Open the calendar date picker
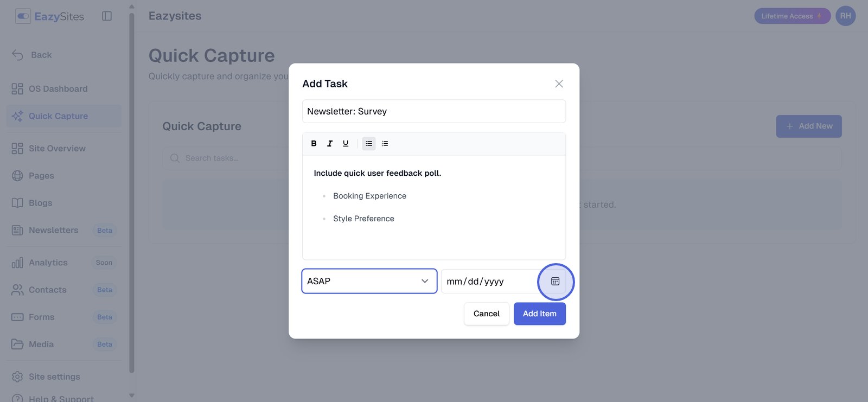 [x=555, y=282]
